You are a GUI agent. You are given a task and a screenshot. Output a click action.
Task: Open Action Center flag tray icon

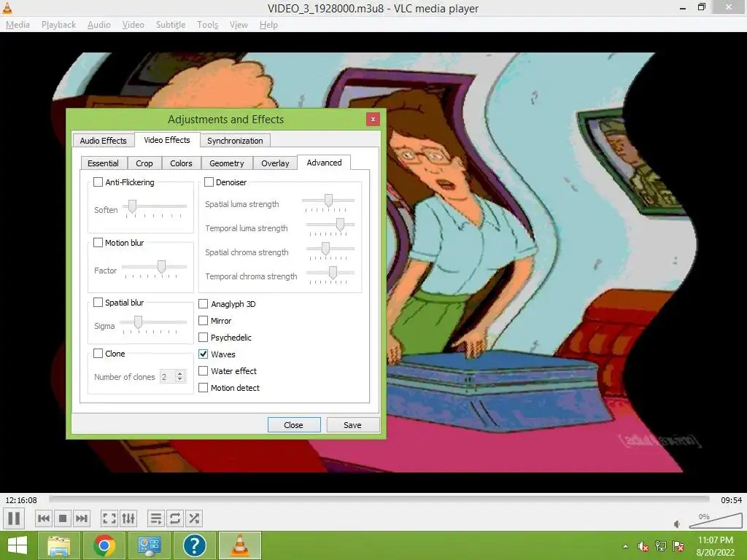(x=678, y=546)
